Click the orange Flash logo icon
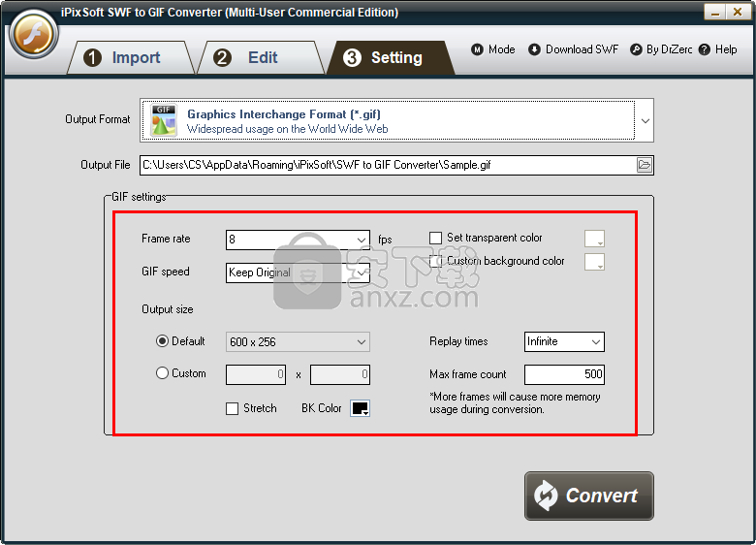 click(x=33, y=35)
